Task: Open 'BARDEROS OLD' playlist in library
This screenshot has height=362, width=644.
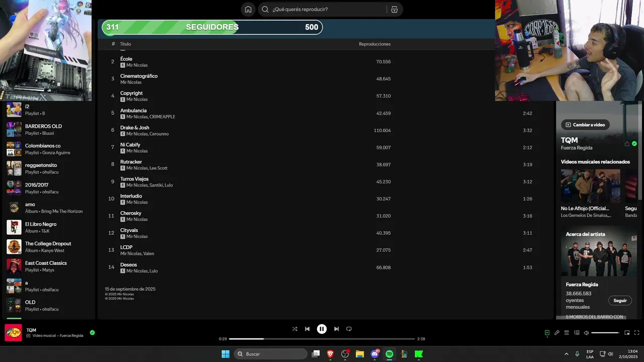Action: coord(48,129)
